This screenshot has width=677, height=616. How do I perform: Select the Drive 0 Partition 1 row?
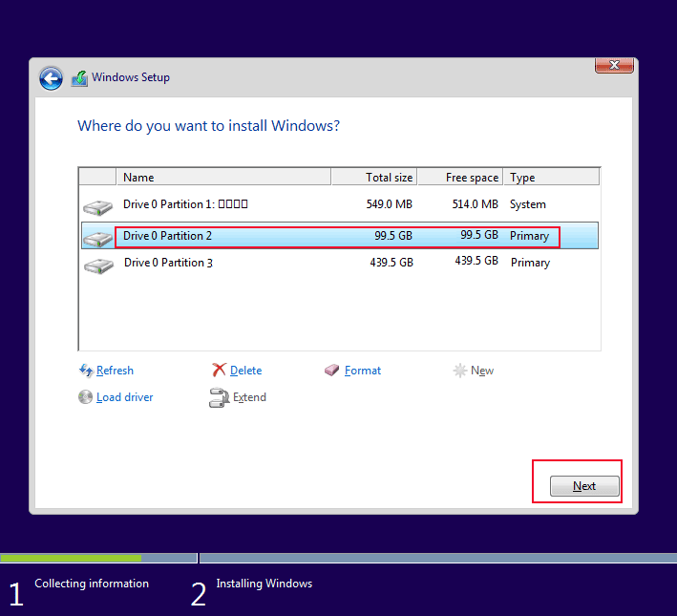click(x=340, y=204)
